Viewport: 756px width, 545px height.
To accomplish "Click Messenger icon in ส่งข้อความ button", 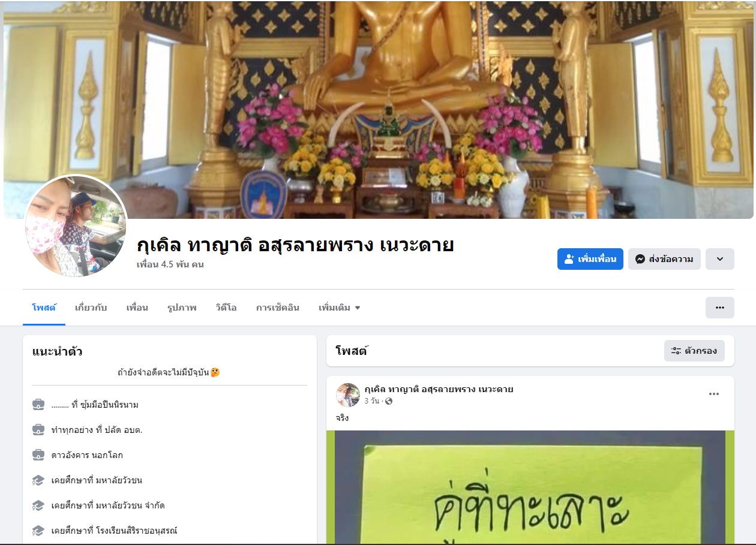I will tap(640, 259).
